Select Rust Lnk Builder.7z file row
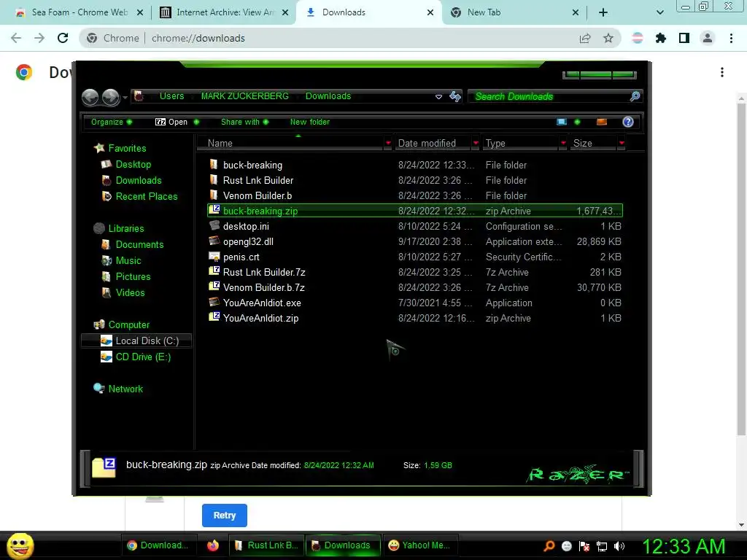This screenshot has width=747, height=560. (x=415, y=272)
